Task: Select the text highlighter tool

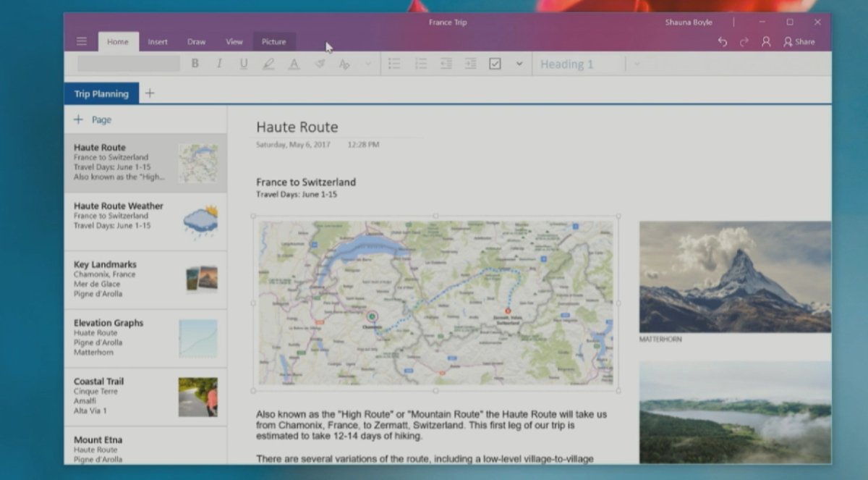Action: click(268, 64)
